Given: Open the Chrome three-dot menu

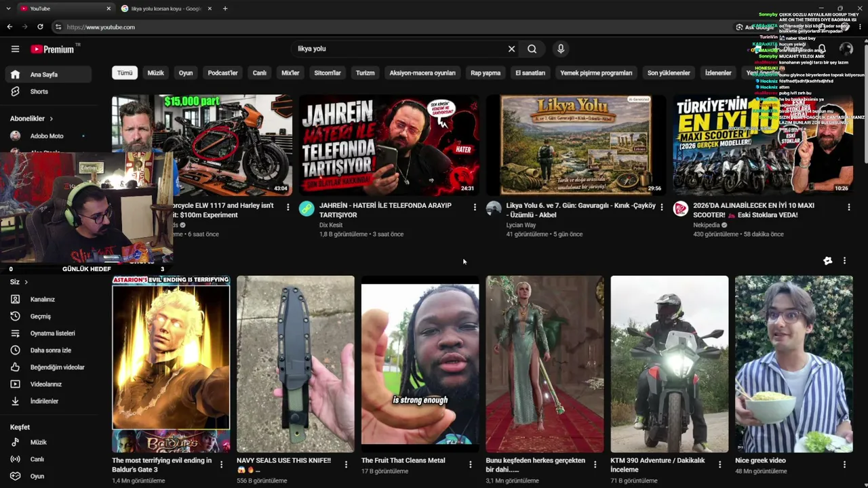Looking at the screenshot, I should coord(861,27).
